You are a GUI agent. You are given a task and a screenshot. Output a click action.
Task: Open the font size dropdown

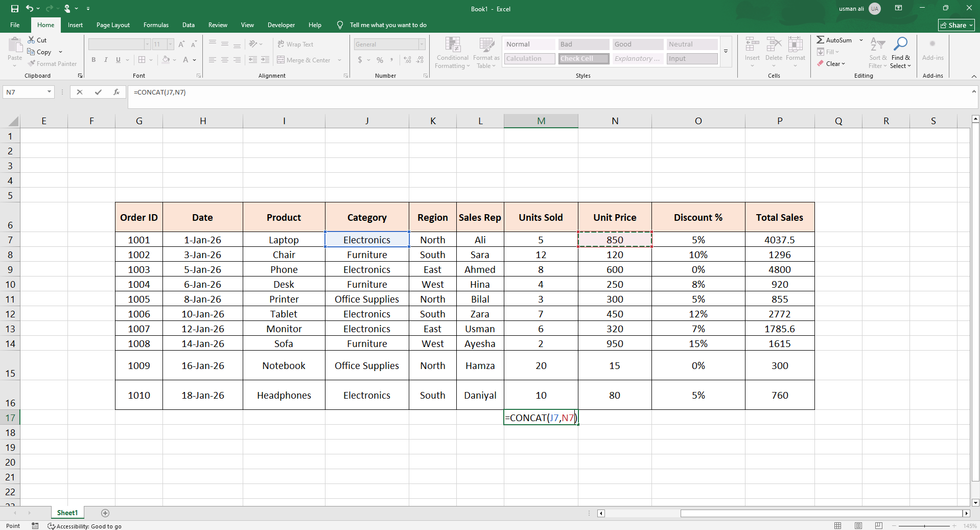[171, 44]
